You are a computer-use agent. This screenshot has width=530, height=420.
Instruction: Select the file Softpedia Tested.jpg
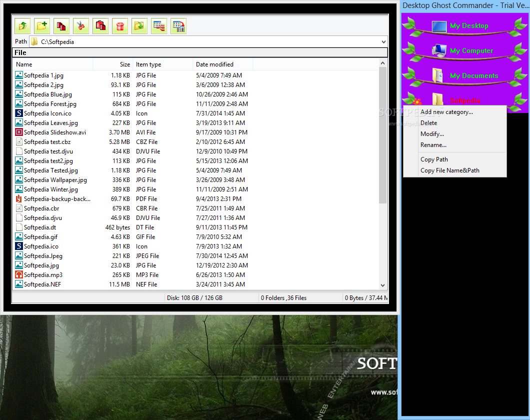[50, 170]
